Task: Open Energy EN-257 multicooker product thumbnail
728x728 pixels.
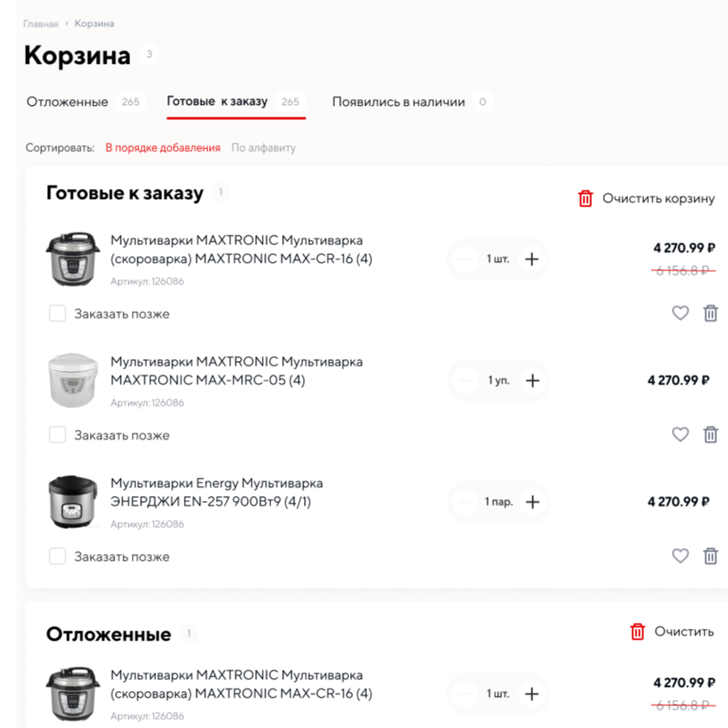Action: (72, 501)
